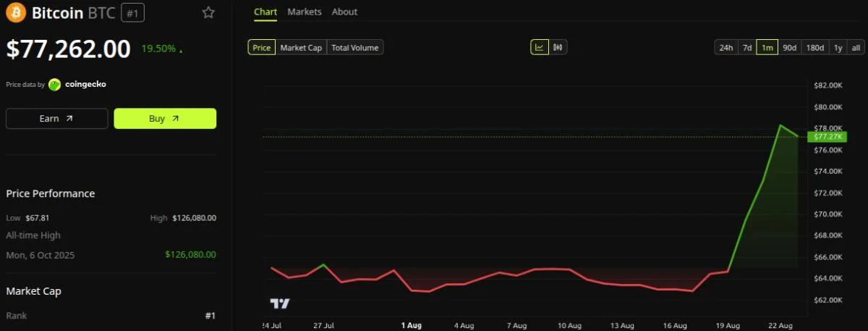Image resolution: width=868 pixels, height=331 pixels.
Task: Click the CoinGecko logo icon
Action: click(x=54, y=85)
